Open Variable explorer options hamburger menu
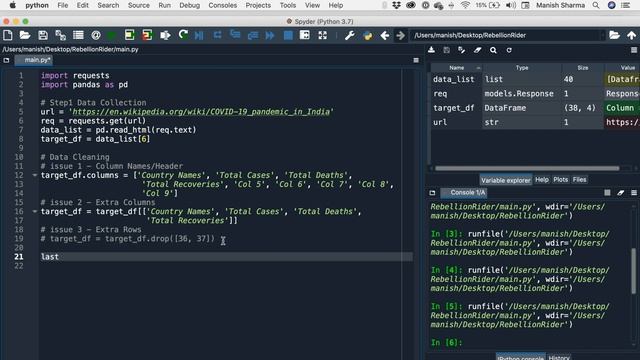 [634, 50]
